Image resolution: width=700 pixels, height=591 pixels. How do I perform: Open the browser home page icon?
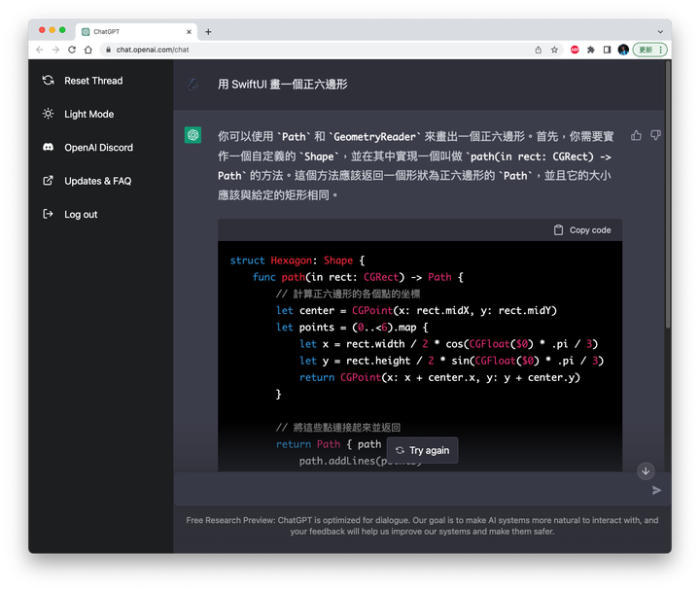coord(88,50)
